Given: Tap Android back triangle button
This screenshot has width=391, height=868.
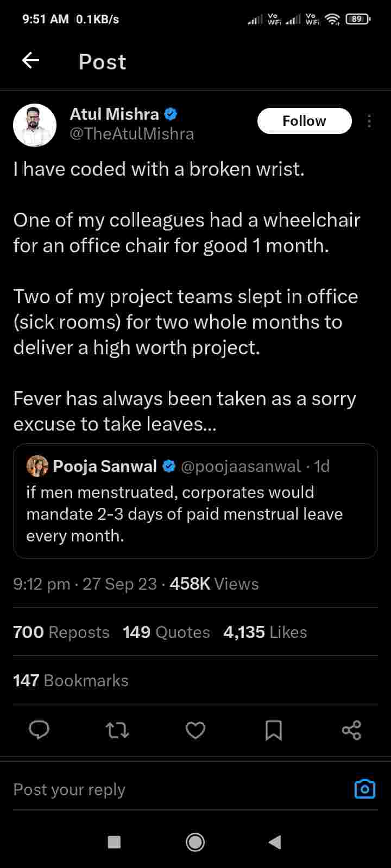Looking at the screenshot, I should coord(275,841).
